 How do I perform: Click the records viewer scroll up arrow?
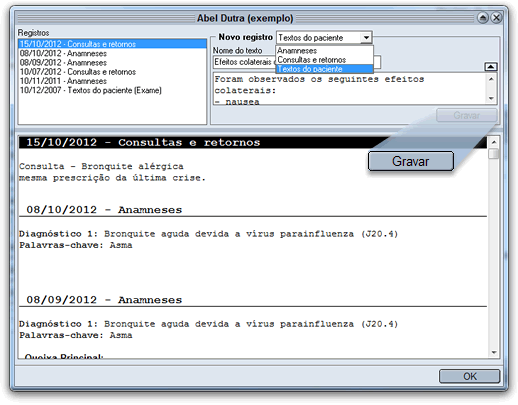coord(494,142)
